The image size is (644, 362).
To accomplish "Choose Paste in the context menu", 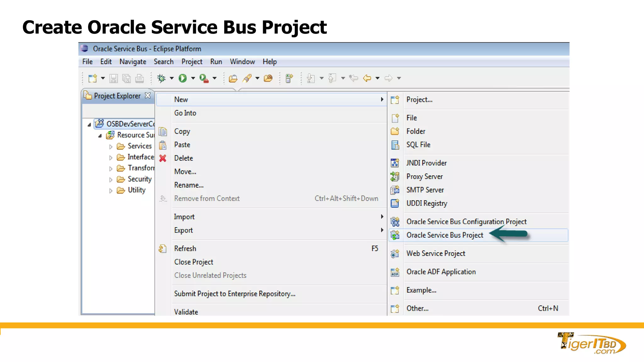I will [x=271, y=145].
